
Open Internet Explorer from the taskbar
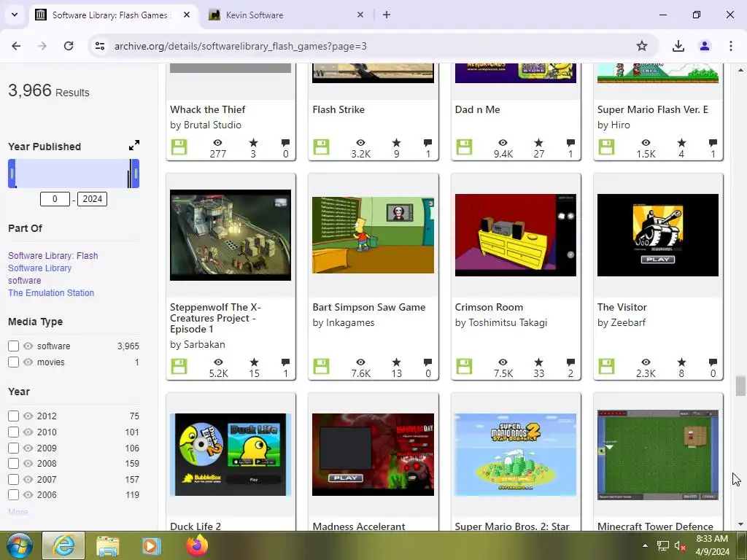63,545
